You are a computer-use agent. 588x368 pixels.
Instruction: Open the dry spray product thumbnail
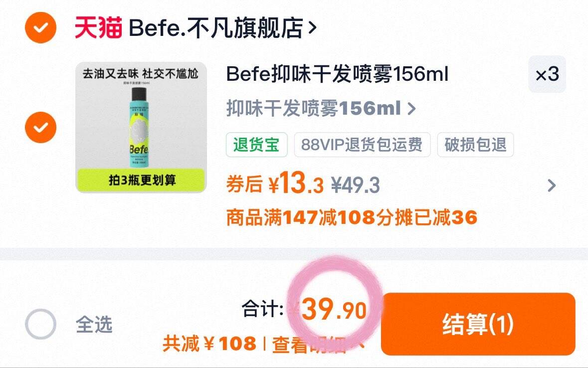coord(141,128)
